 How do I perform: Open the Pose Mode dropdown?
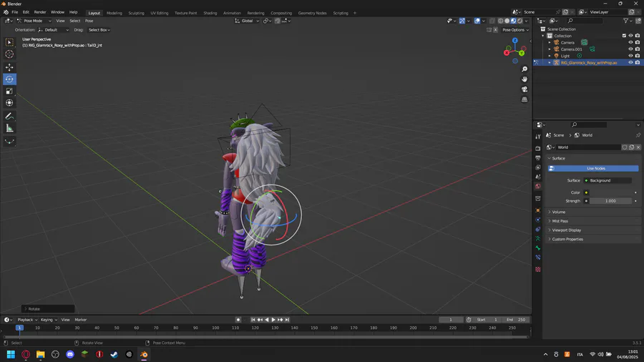[x=34, y=21]
